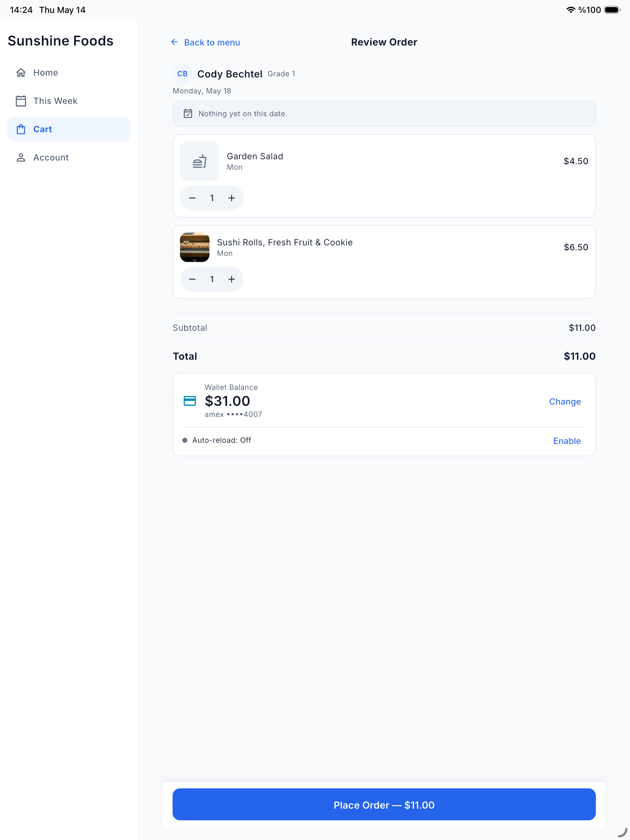This screenshot has width=630, height=840.
Task: Click the Subtotal $11.00 amount
Action: 582,328
